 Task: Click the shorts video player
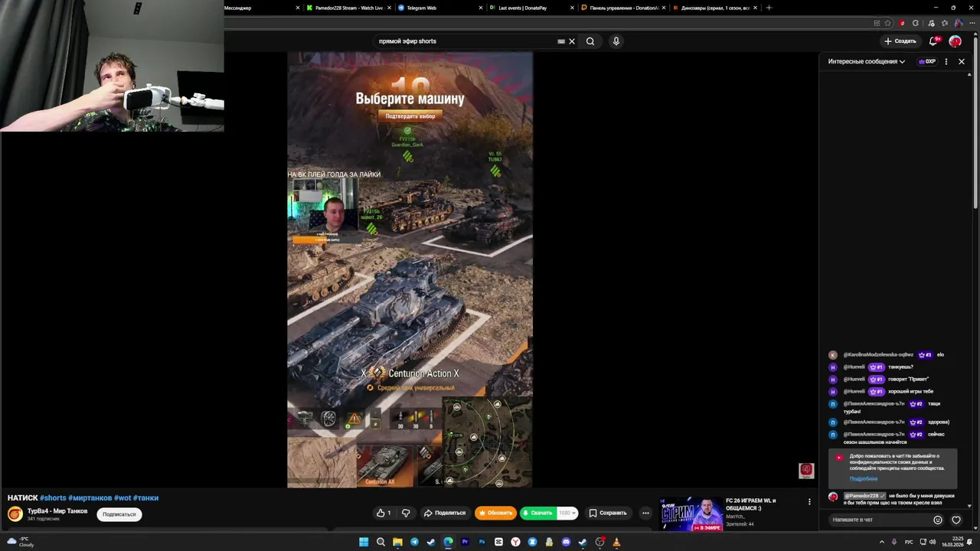point(410,269)
